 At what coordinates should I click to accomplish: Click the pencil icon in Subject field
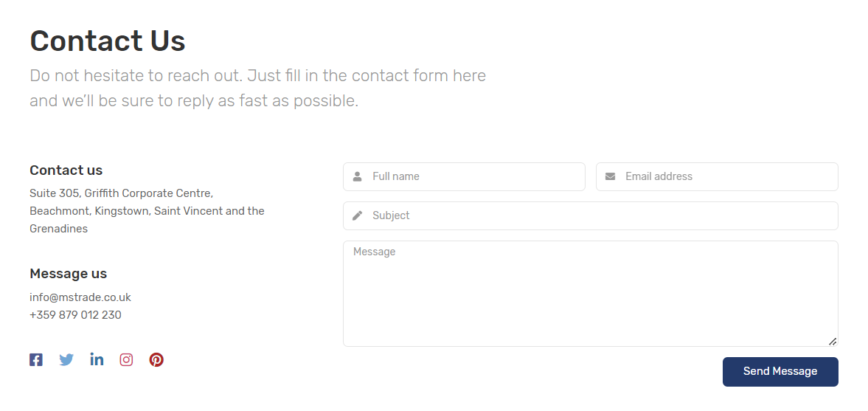(x=358, y=215)
